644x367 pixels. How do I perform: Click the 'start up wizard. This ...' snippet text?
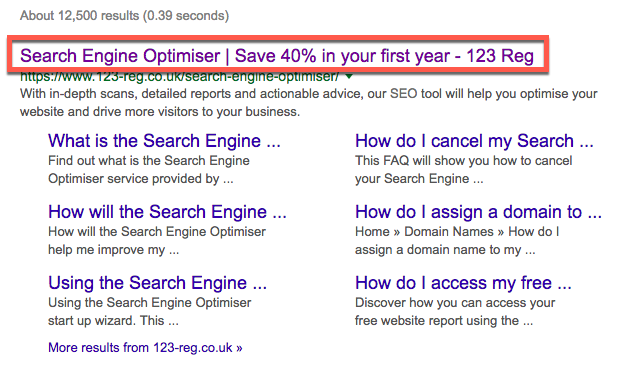(x=113, y=321)
